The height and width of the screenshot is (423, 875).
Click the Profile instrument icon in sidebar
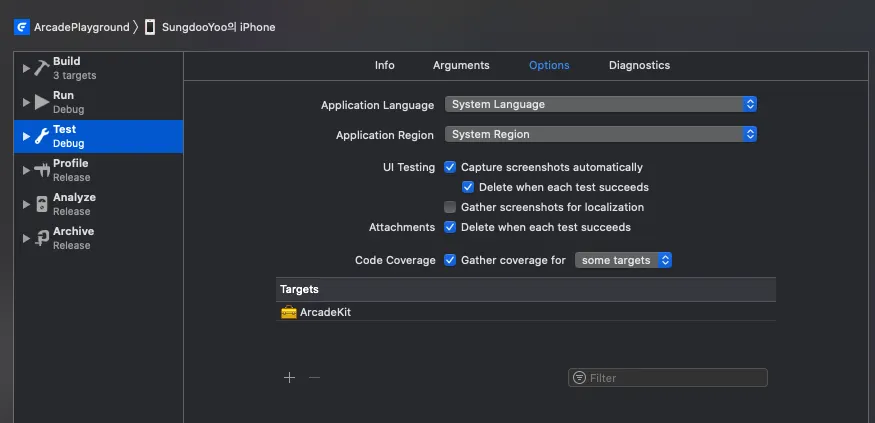click(41, 170)
